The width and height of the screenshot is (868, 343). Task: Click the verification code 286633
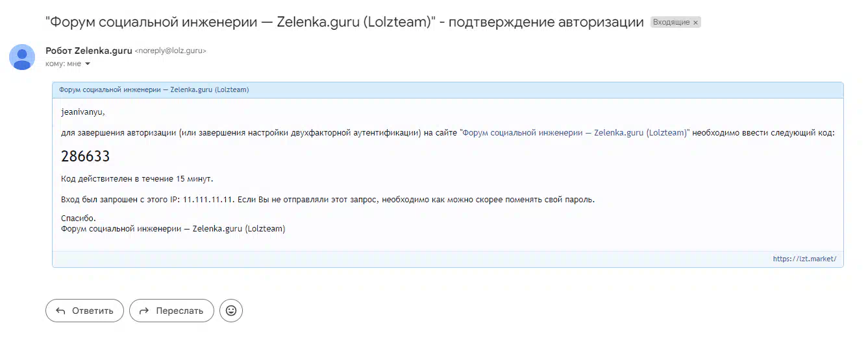(85, 156)
